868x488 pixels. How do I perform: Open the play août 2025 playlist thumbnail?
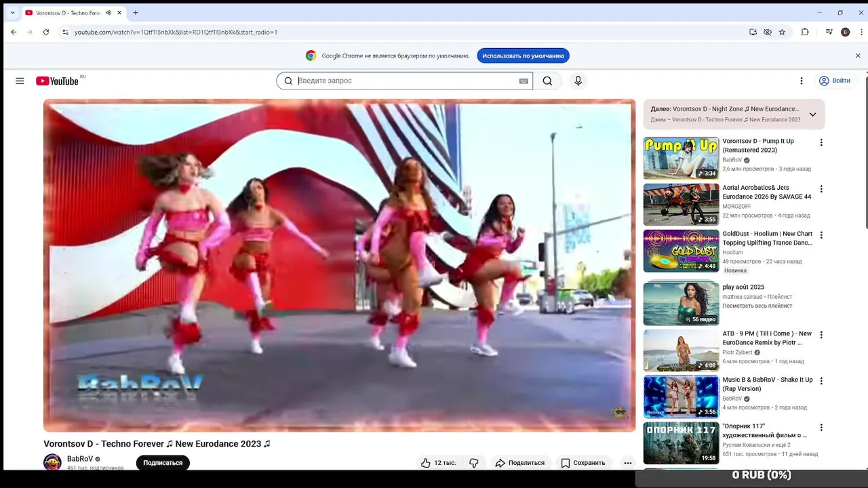(x=681, y=304)
